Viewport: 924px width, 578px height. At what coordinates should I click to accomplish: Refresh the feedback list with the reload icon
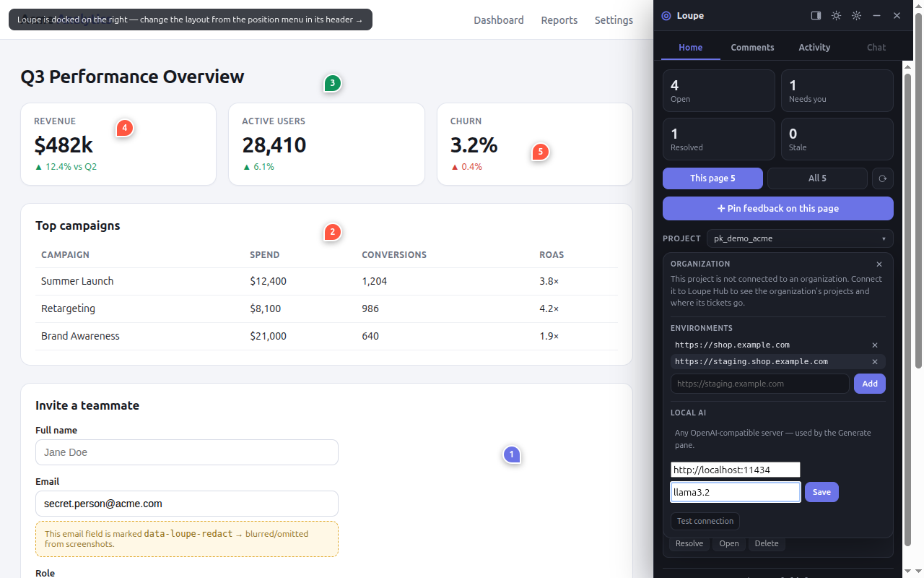pyautogui.click(x=882, y=178)
